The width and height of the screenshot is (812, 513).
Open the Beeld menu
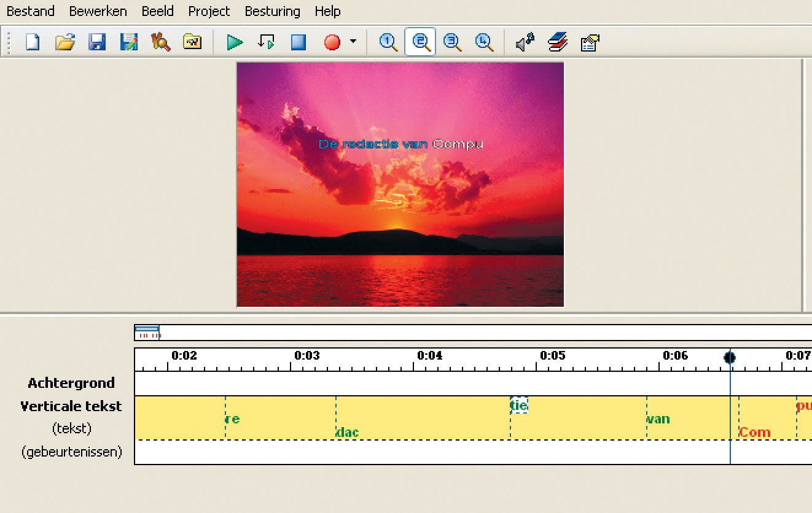pos(158,11)
